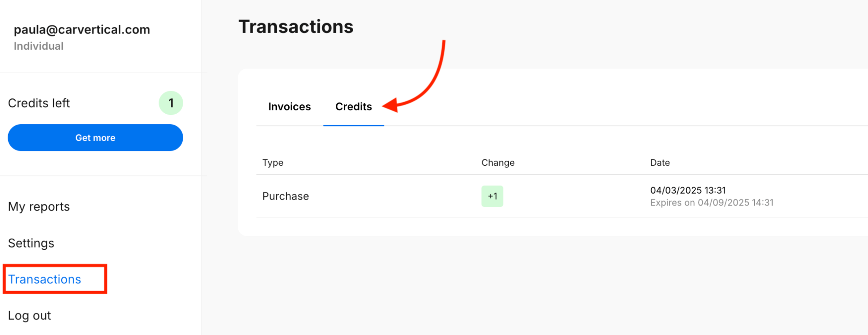Select the Credits tab
This screenshot has width=868, height=335.
pyautogui.click(x=354, y=106)
